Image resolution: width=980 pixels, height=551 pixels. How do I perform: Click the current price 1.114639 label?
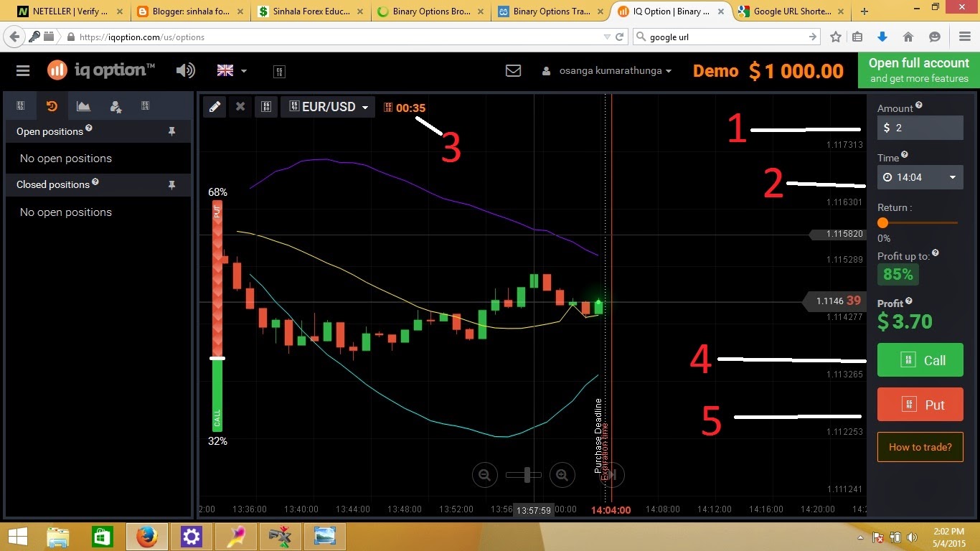(x=834, y=301)
